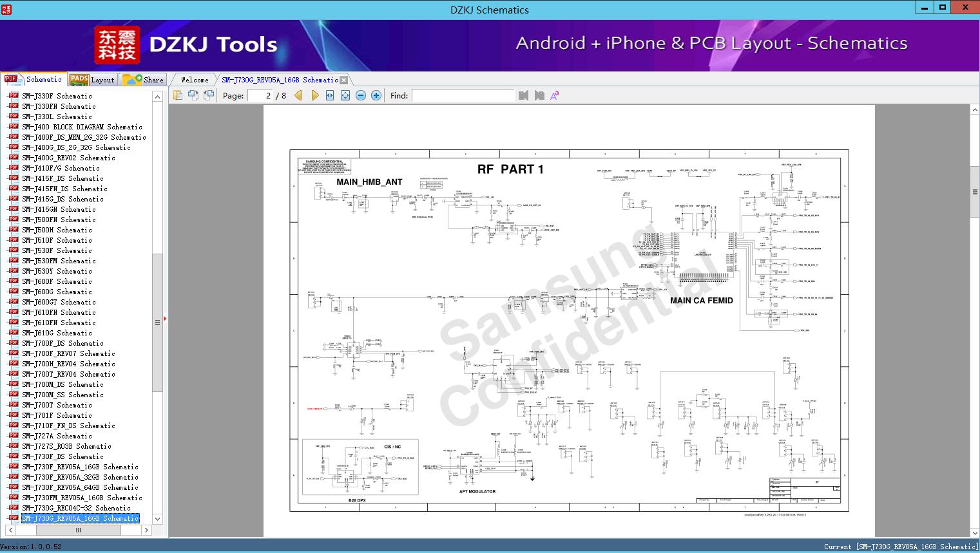Select SM-J500H Schematic
Image resolution: width=980 pixels, height=553 pixels.
click(x=57, y=230)
